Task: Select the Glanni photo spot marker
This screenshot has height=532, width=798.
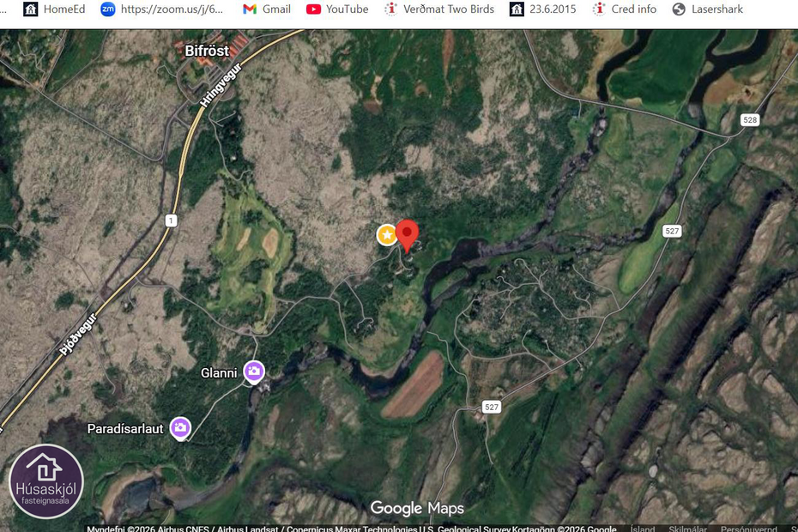Action: tap(253, 372)
